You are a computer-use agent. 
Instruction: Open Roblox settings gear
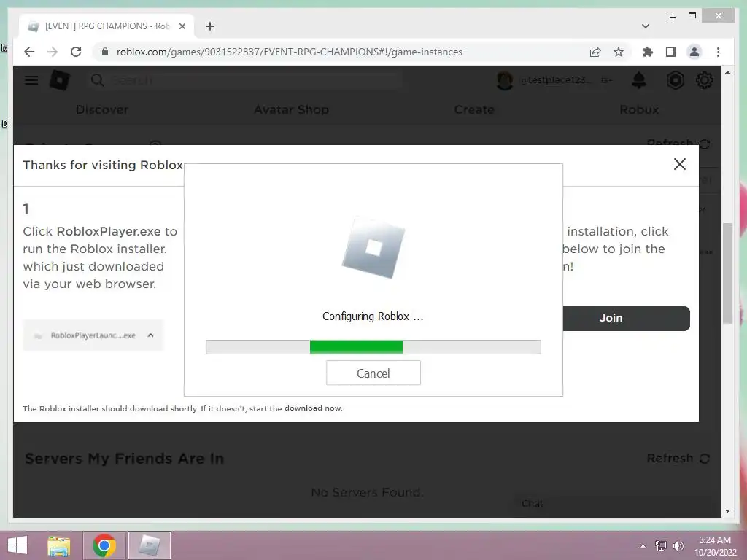(705, 80)
